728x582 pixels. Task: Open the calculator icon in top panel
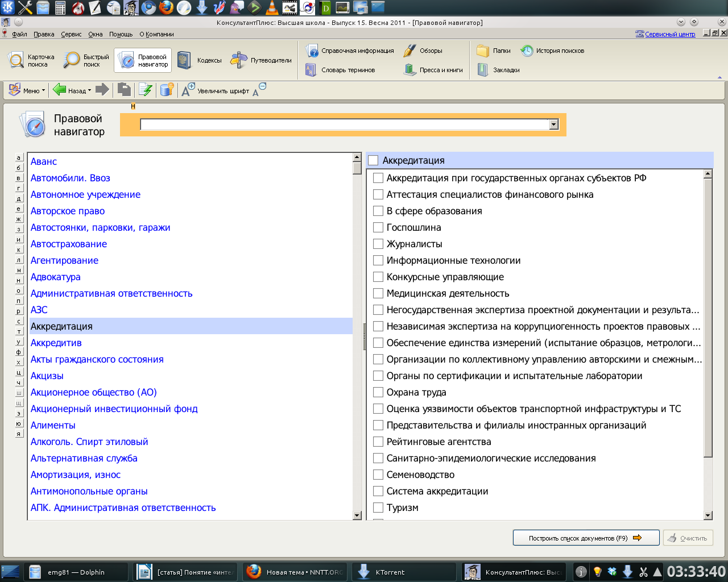click(60, 7)
